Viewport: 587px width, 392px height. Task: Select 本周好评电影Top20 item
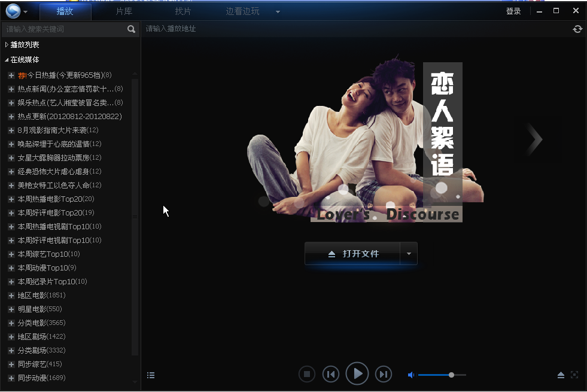click(x=56, y=212)
